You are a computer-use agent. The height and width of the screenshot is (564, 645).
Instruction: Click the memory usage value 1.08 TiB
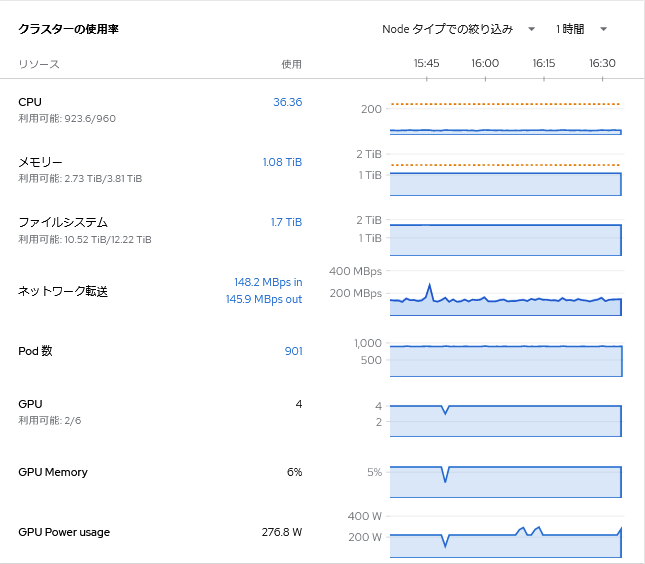(x=282, y=162)
